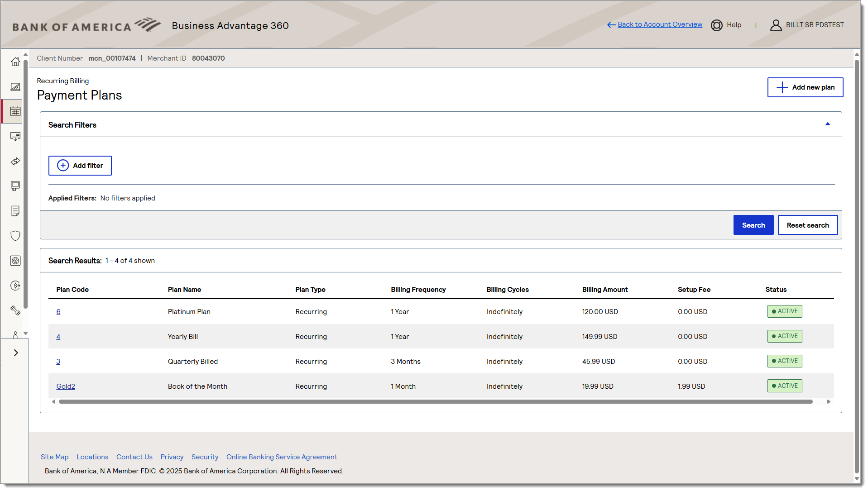Click the page vertical scrollbar
Image resolution: width=868 pixels, height=491 pixels.
(857, 267)
